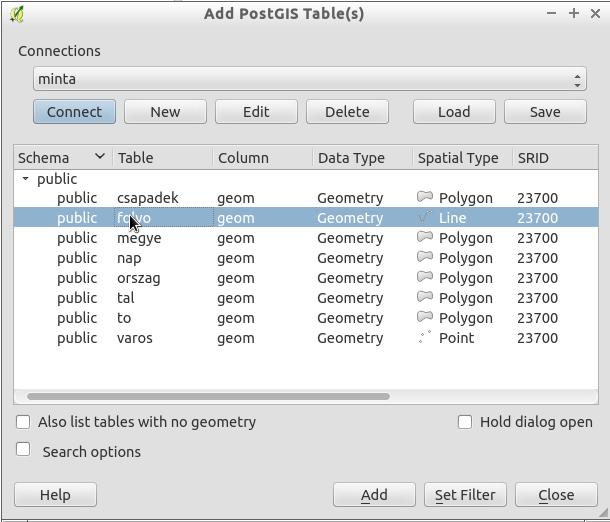610x522 pixels.
Task: Maximize the dialog with plus button
Action: 574,13
